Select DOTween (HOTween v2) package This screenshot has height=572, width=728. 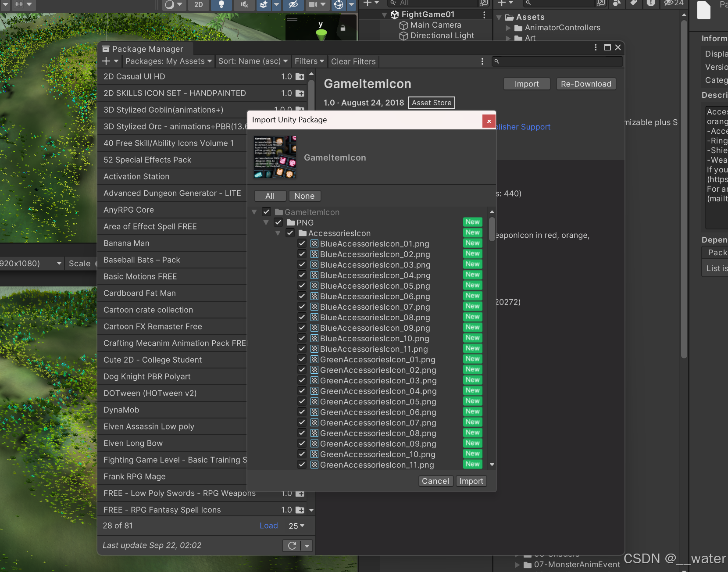(x=172, y=393)
